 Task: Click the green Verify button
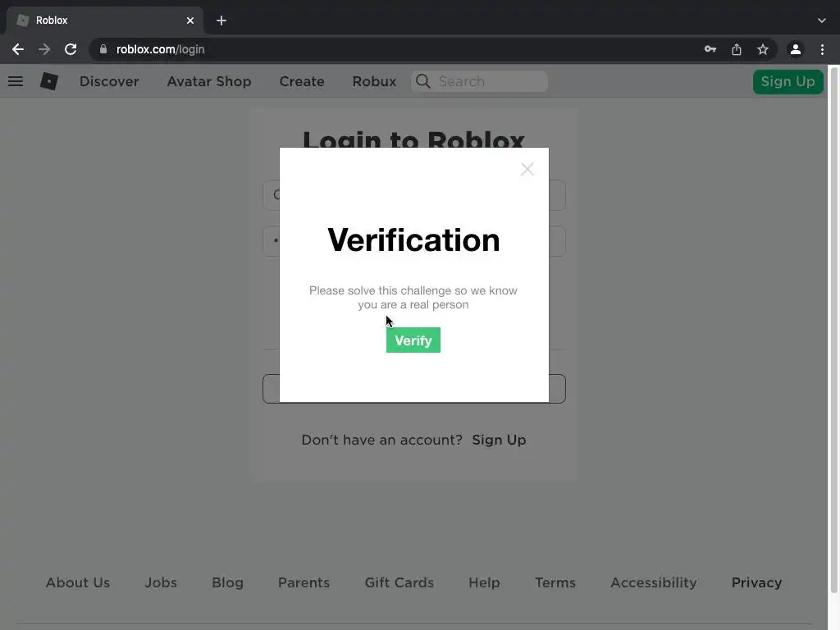pyautogui.click(x=413, y=340)
